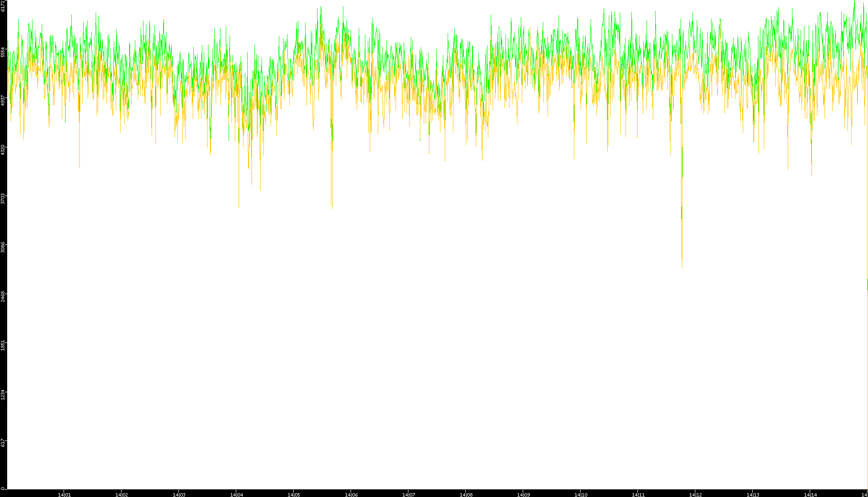Click the 3086 vertical axis label
Screen dimensions: 868x497
[3, 247]
